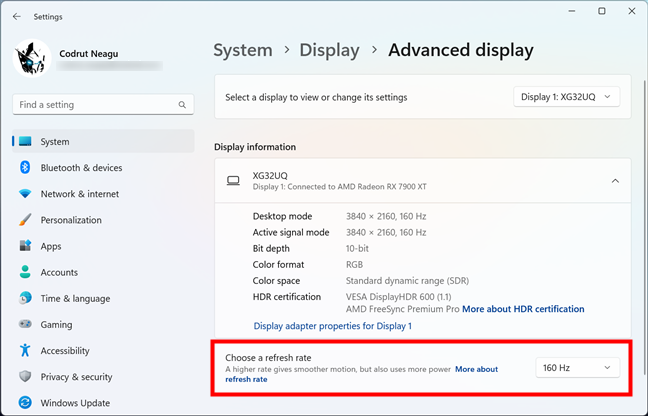Viewport: 648px width, 416px height.
Task: Click the Time & language globe icon
Action: tap(25, 298)
